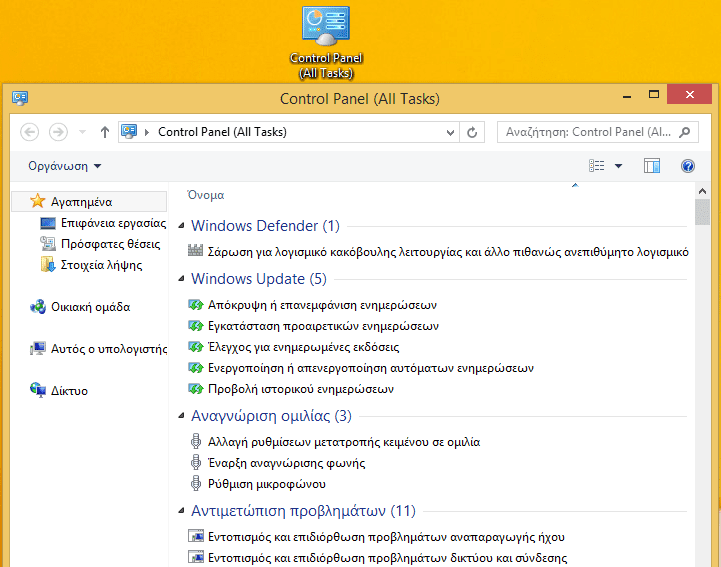Go up one level with Up arrow

coord(105,132)
